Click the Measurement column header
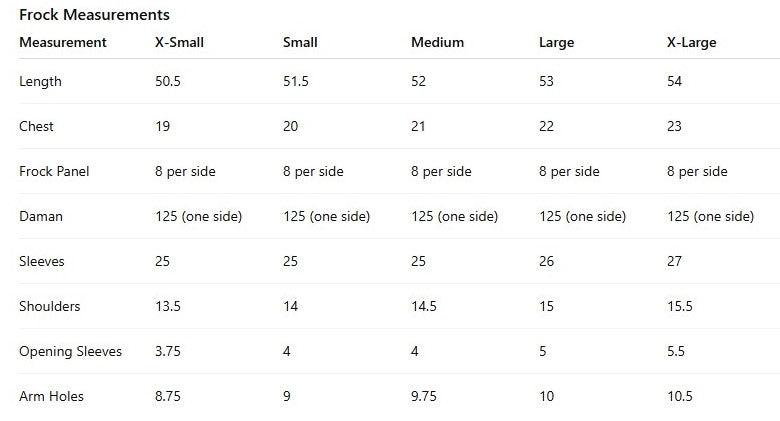 63,43
